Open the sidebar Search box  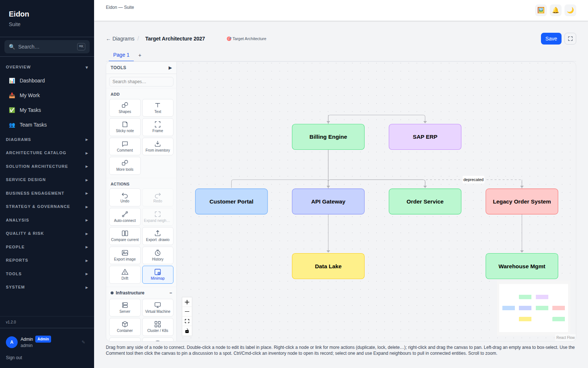(x=47, y=47)
